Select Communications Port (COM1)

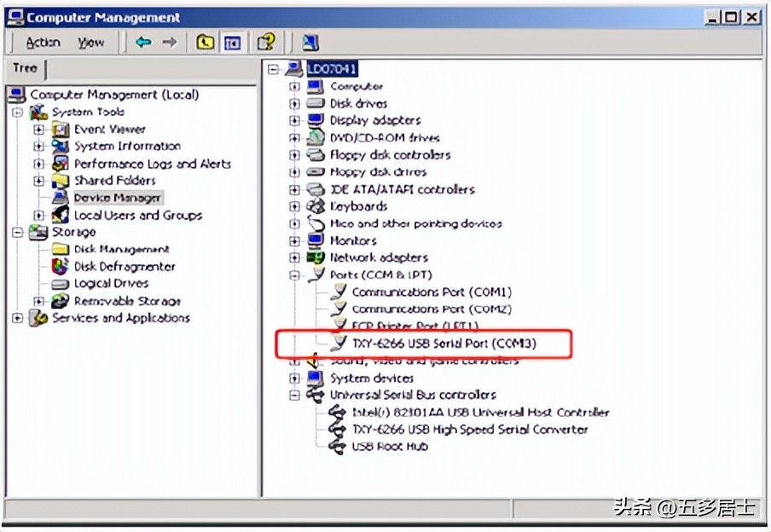click(x=432, y=292)
